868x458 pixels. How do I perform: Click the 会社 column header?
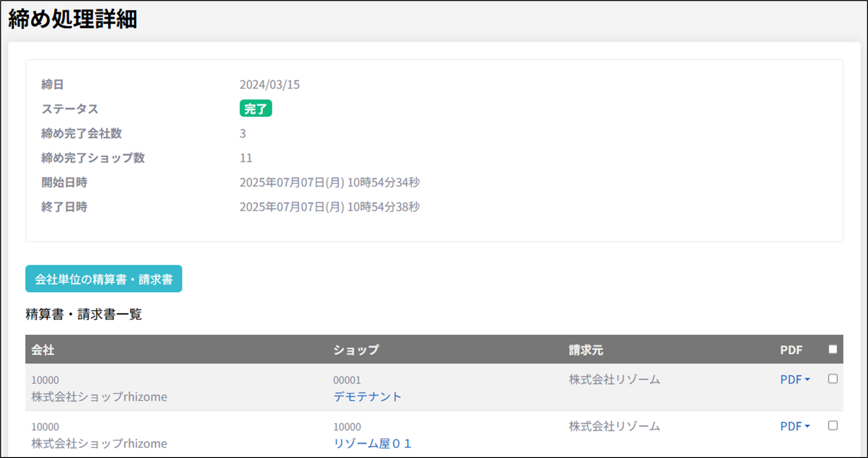43,350
